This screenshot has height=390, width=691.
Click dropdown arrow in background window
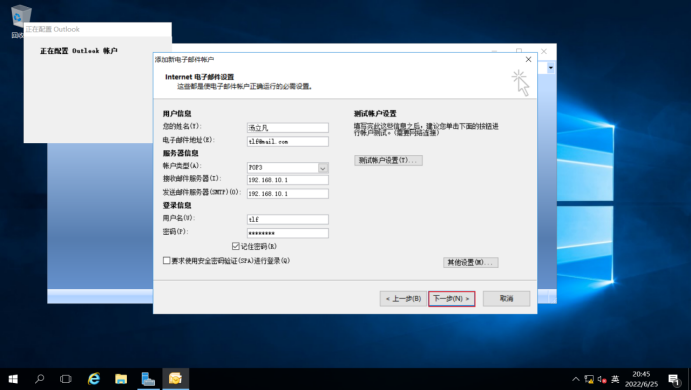pyautogui.click(x=550, y=68)
